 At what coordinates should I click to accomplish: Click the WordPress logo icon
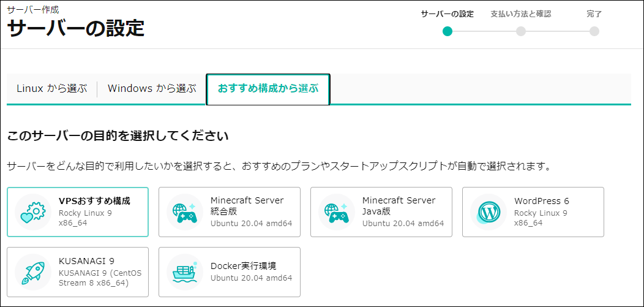point(489,212)
